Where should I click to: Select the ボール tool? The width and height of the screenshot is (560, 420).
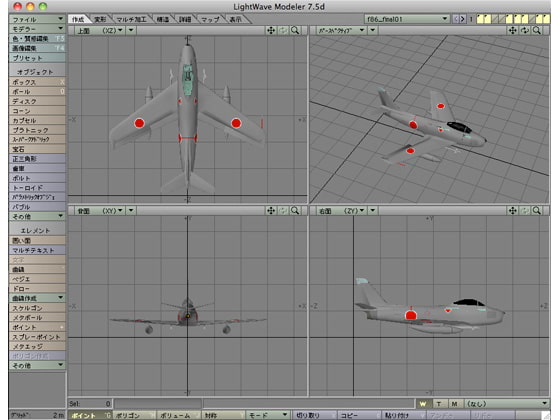pos(37,91)
